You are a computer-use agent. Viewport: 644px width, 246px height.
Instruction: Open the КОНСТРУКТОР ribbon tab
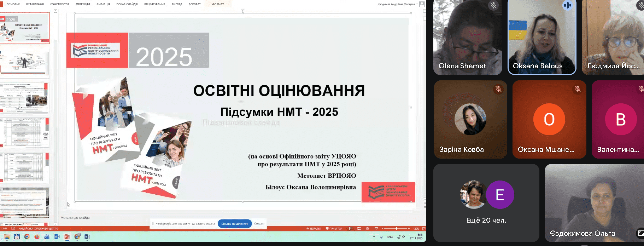click(x=60, y=4)
